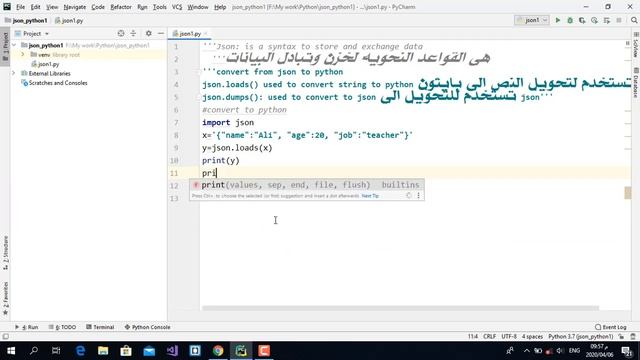
Task: Open the Structure side tool window
Action: tap(5, 253)
